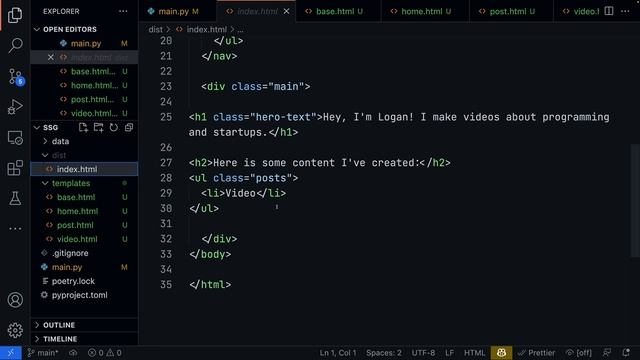Refresh the SSG explorer

click(x=114, y=127)
